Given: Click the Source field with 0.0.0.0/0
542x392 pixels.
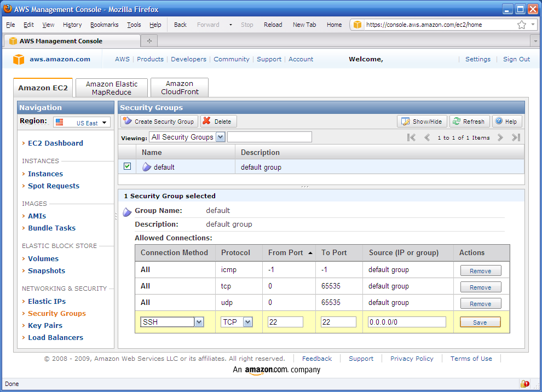Looking at the screenshot, I should (x=407, y=322).
